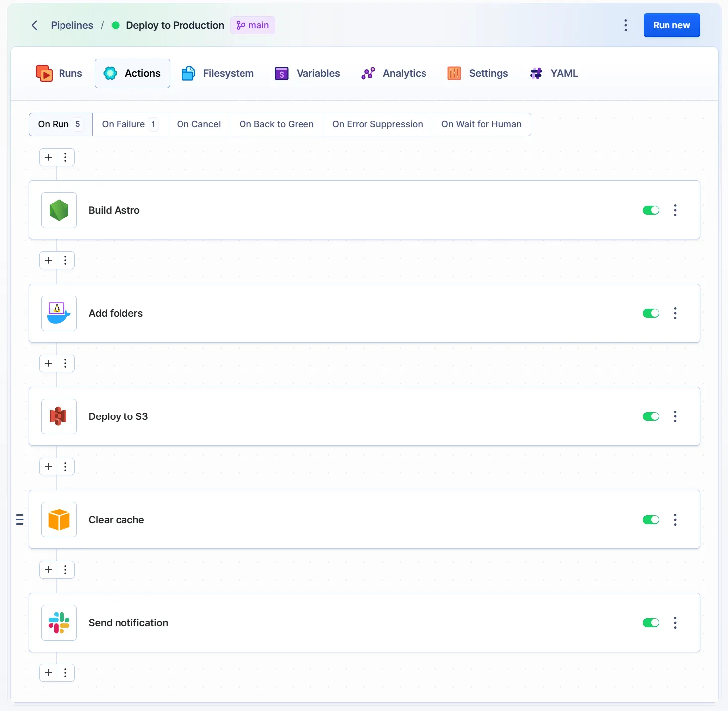Open the three-dot menu for Add folders
728x711 pixels.
675,313
